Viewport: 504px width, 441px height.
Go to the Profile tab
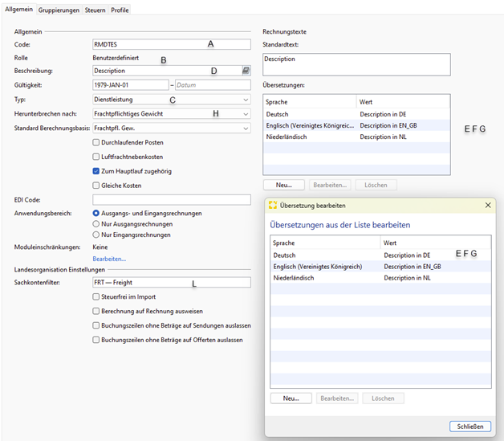point(120,10)
